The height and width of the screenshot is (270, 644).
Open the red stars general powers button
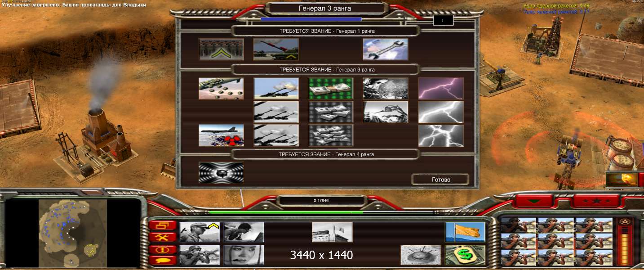tap(596, 201)
